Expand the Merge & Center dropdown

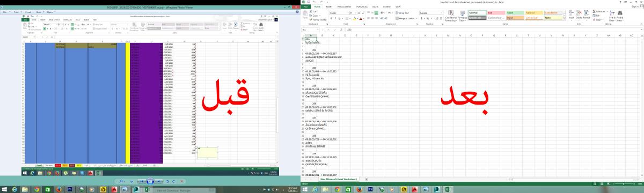tap(416, 18)
